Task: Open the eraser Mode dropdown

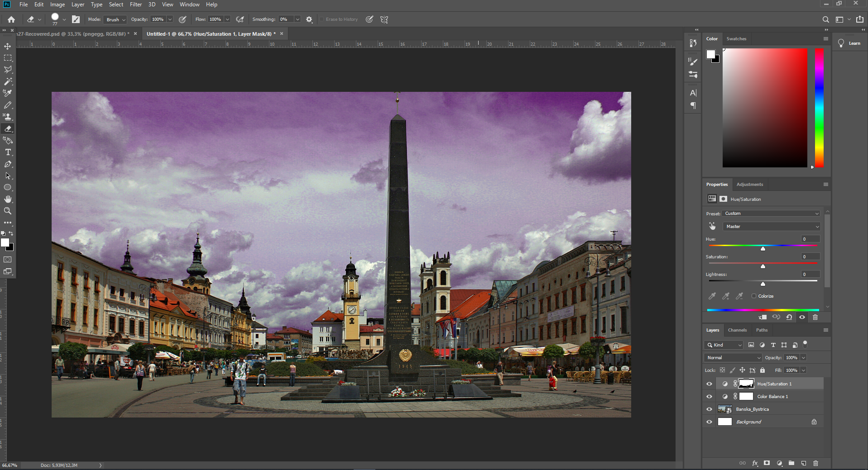Action: [115, 19]
